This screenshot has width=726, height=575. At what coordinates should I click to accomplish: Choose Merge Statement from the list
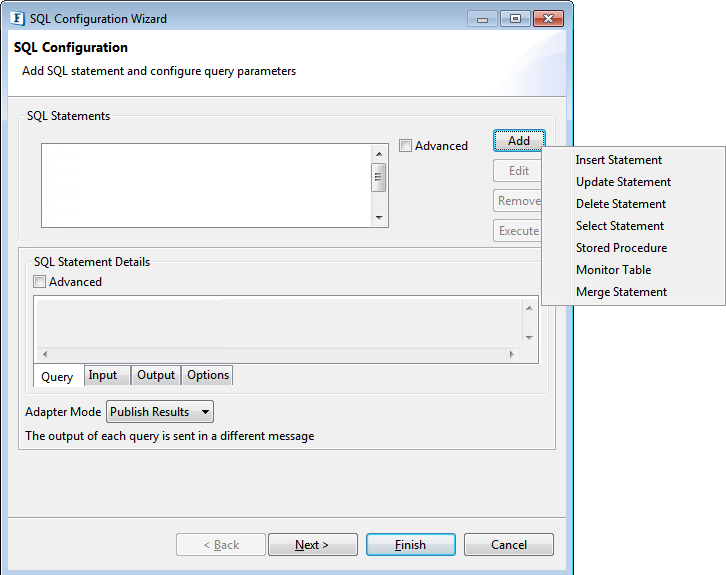point(621,292)
